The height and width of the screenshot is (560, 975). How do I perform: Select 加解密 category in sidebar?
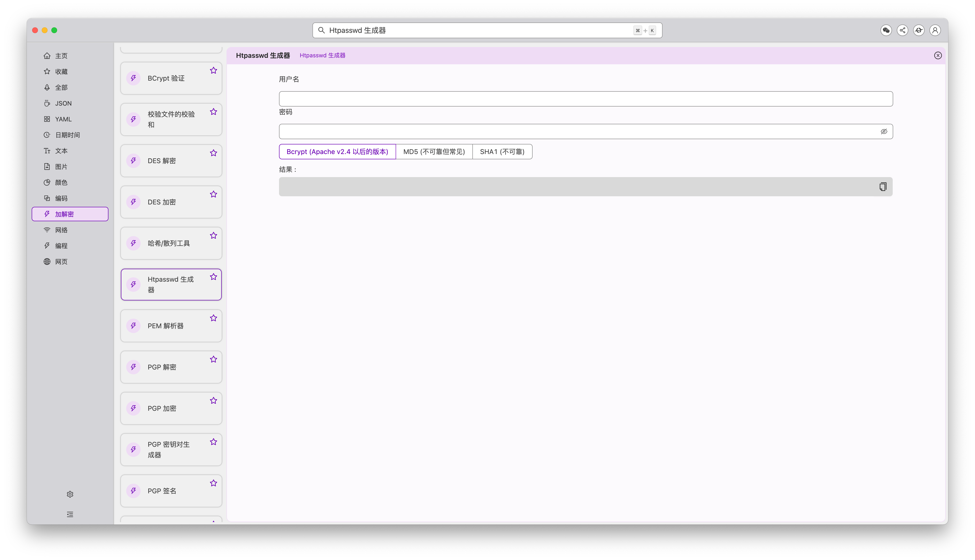pyautogui.click(x=70, y=214)
